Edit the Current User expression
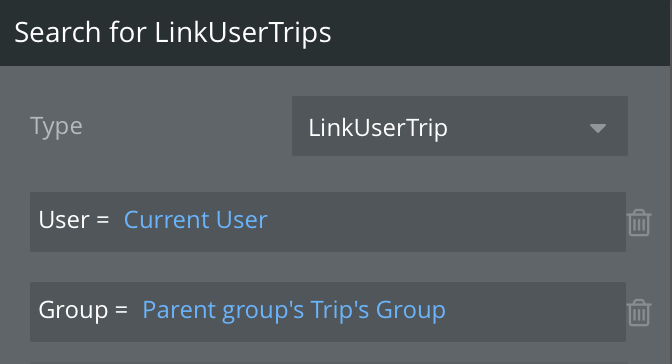The width and height of the screenshot is (672, 364). (x=195, y=220)
